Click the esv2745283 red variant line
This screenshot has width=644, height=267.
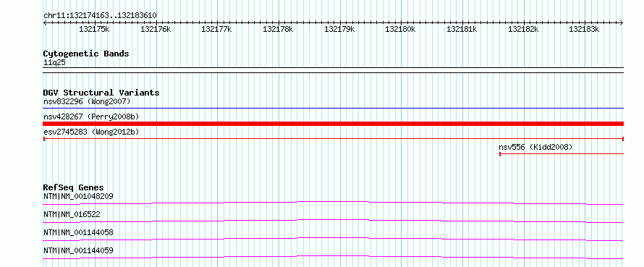coord(333,139)
